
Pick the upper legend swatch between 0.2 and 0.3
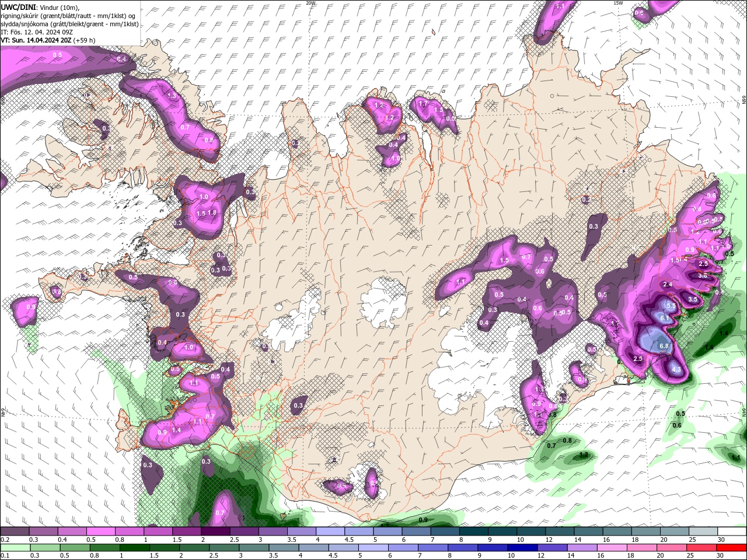tap(15, 531)
